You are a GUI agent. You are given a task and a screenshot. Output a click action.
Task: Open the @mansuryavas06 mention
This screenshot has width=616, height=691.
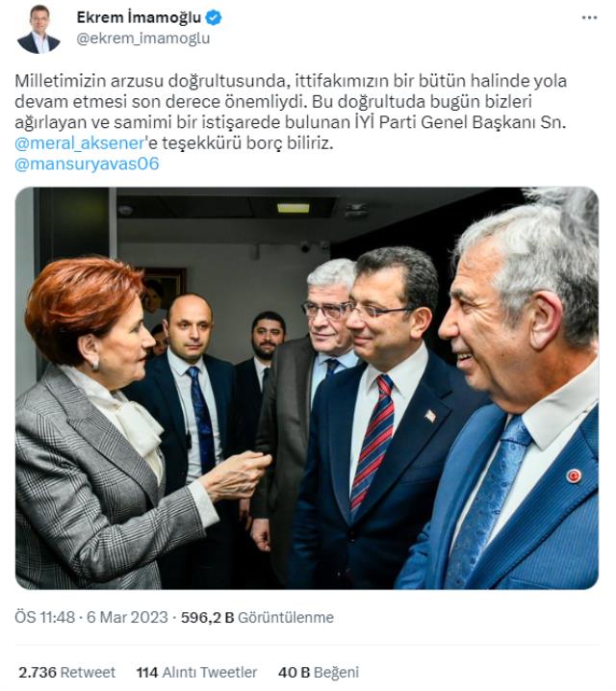(87, 164)
